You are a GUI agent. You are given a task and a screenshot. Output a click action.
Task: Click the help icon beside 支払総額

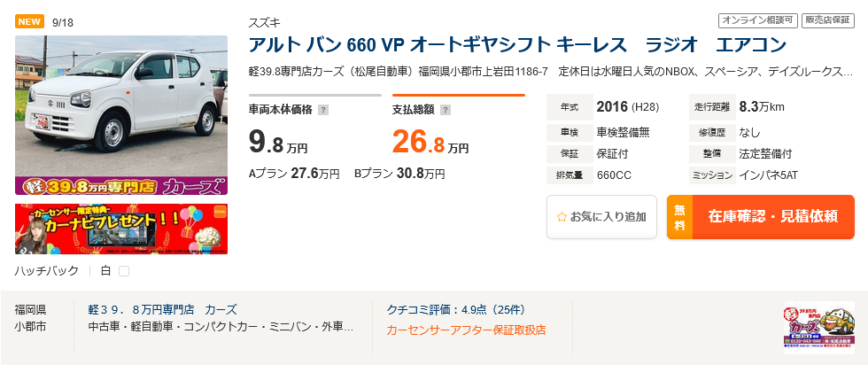point(446,111)
